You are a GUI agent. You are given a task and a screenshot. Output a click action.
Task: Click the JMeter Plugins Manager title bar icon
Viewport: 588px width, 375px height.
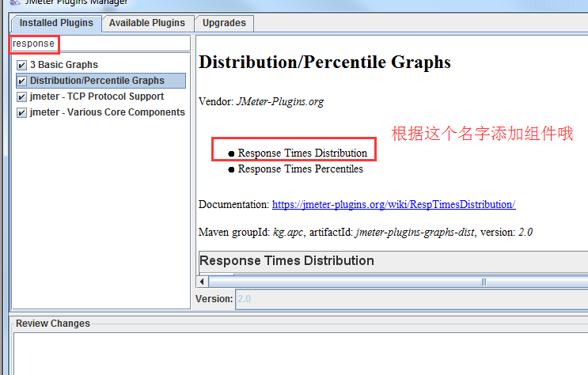pos(15,2)
